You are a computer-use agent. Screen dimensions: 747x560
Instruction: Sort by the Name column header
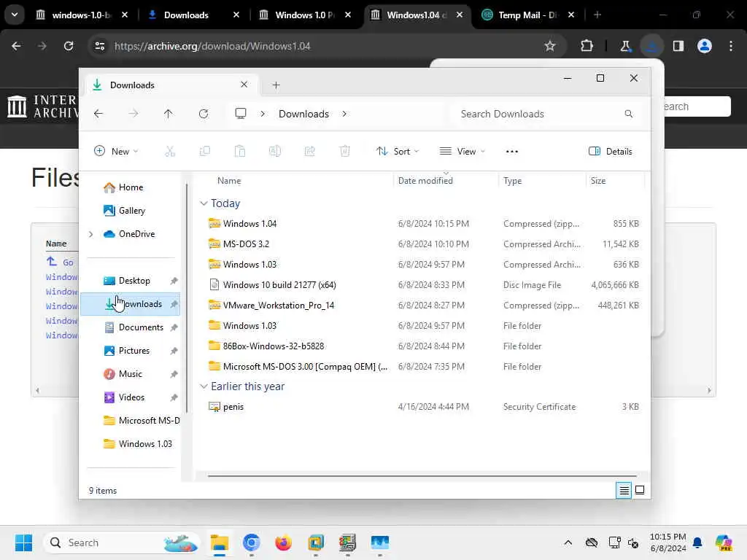coord(229,181)
